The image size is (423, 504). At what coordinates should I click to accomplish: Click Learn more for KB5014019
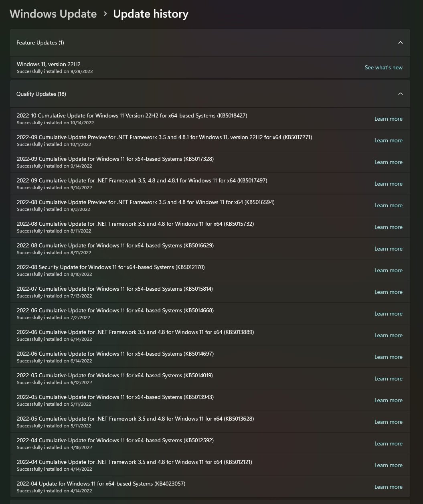pos(388,379)
